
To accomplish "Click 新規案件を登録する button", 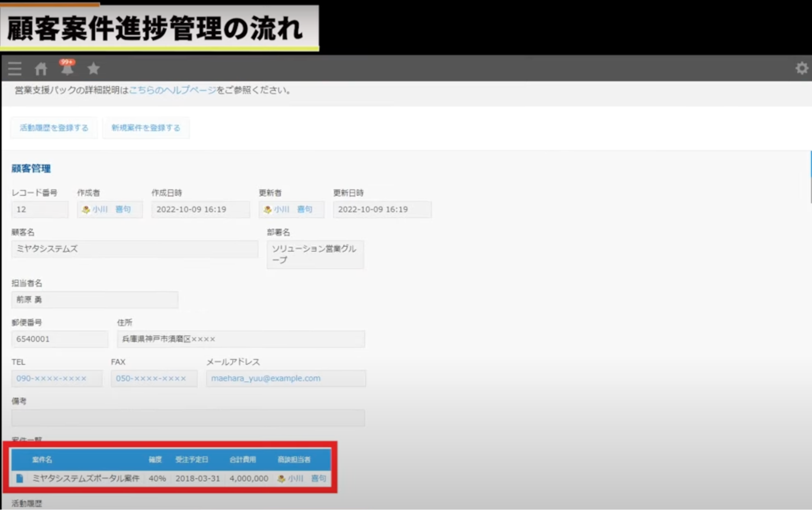I will (146, 128).
